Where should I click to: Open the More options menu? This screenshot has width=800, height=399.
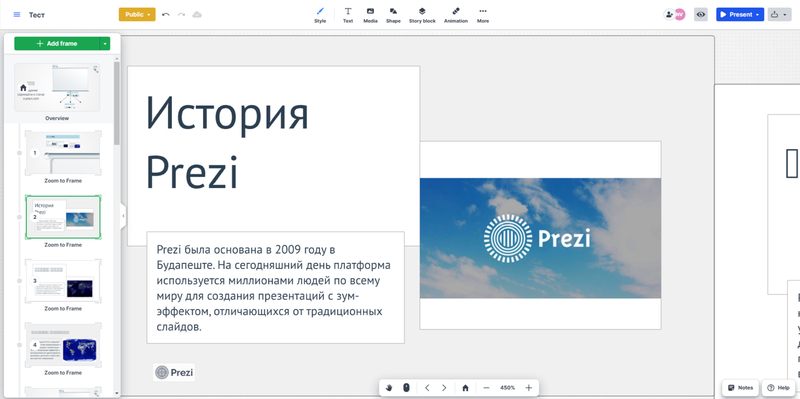pos(483,15)
